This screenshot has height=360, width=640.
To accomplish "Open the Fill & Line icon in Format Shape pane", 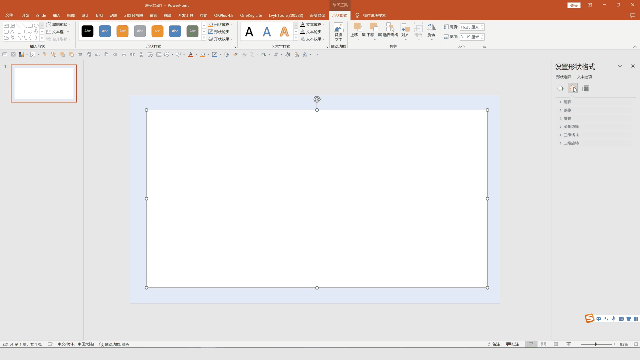I will click(x=560, y=89).
